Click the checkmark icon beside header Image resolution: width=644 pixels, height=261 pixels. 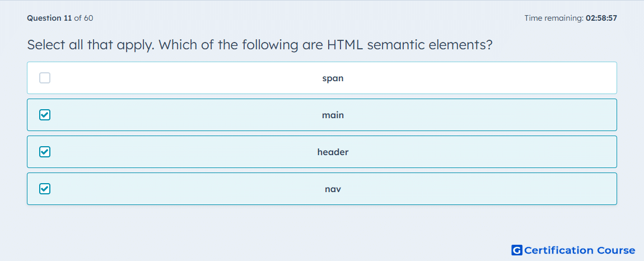(x=45, y=152)
